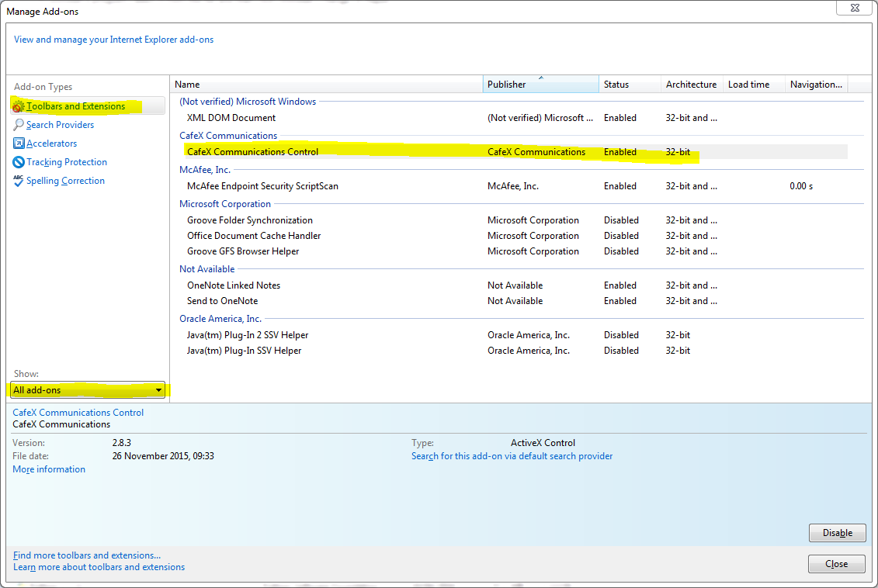
Task: Select the Accelerators add-on type
Action: [x=51, y=144]
